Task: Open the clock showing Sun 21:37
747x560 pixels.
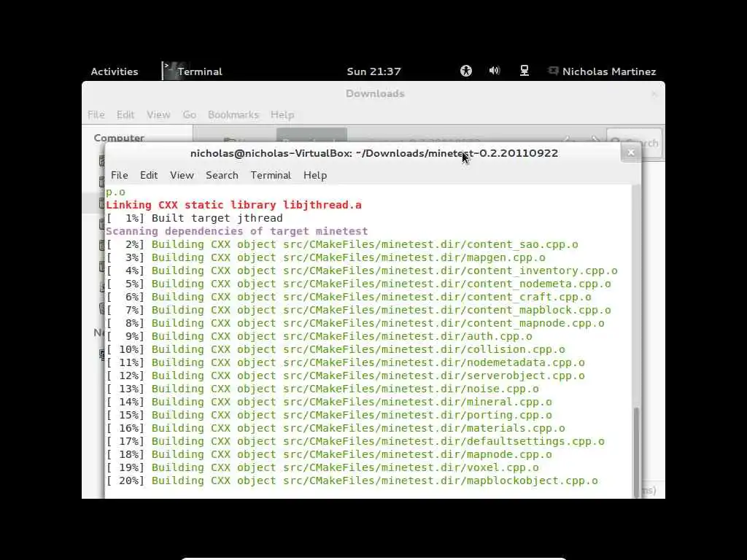Action: coord(374,71)
